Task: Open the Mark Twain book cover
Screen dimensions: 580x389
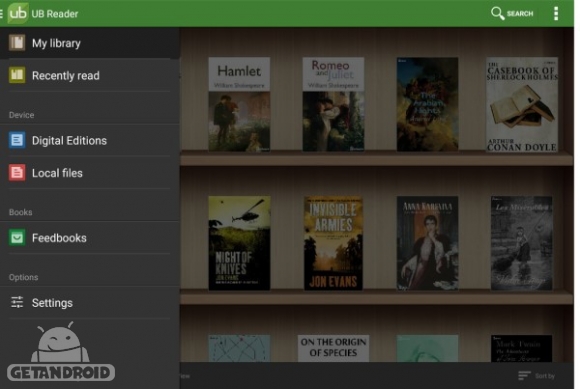Action: click(521, 348)
